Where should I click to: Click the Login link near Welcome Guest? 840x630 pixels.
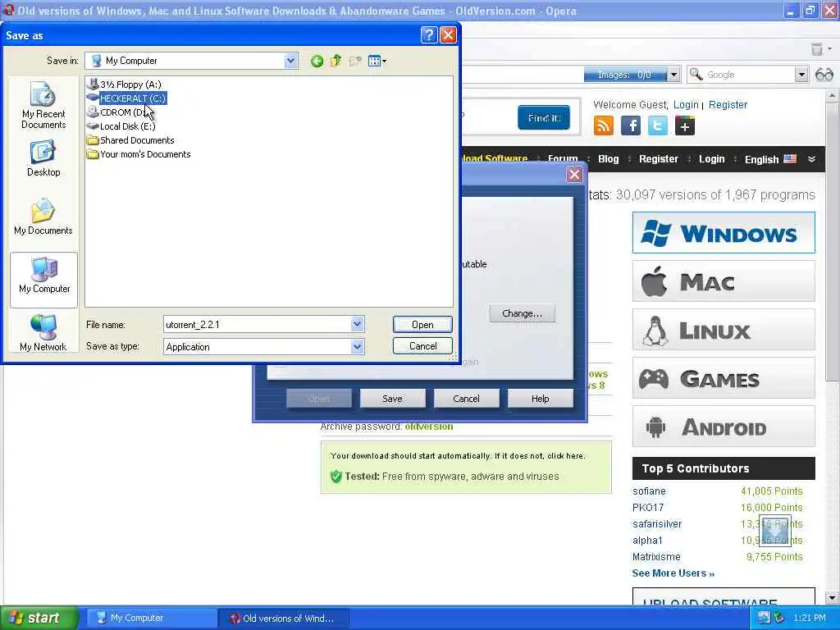point(686,104)
